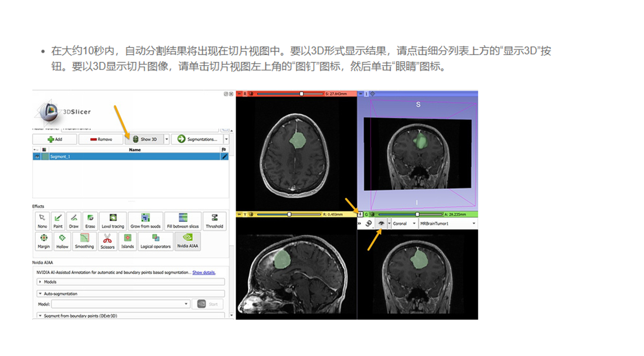This screenshot has height=356, width=644.
Task: Select the Islands effect
Action: tap(127, 241)
